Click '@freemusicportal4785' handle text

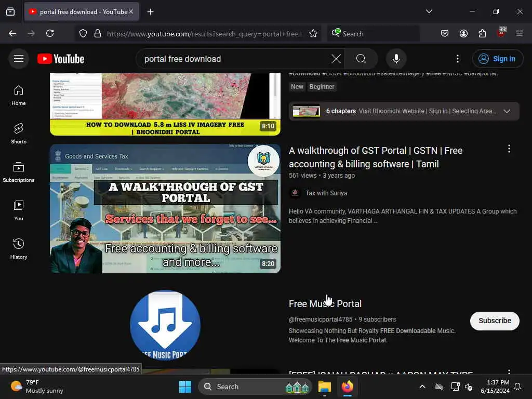[x=321, y=320]
